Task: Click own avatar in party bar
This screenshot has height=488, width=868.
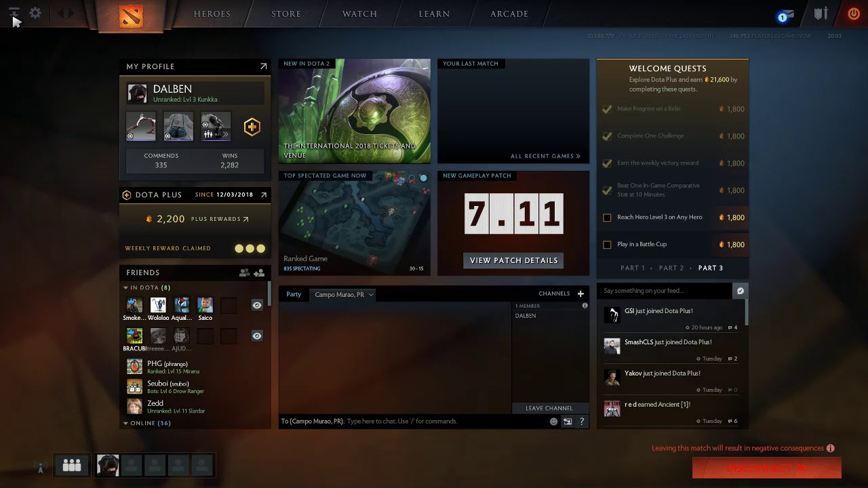Action: [x=108, y=465]
